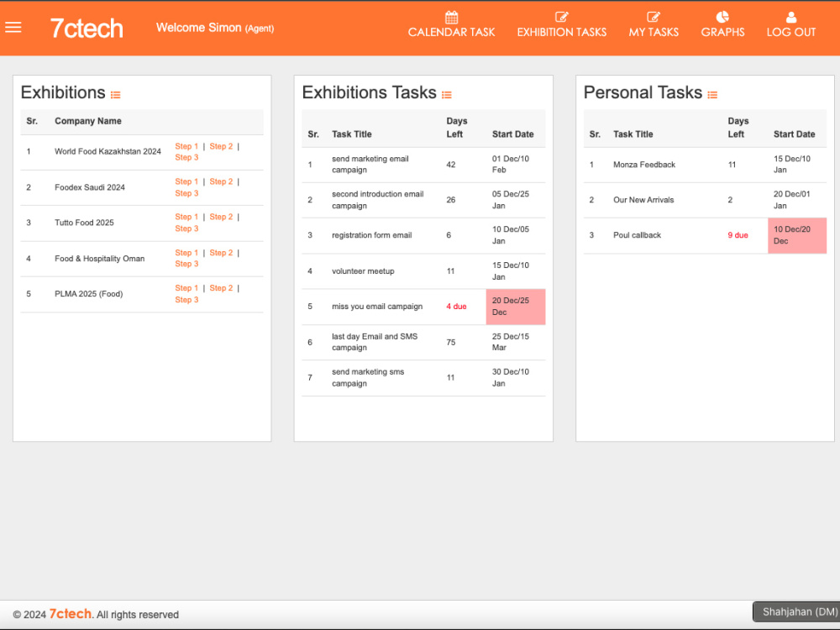Open Step 1 for Food & Hospitality Oman

point(186,253)
